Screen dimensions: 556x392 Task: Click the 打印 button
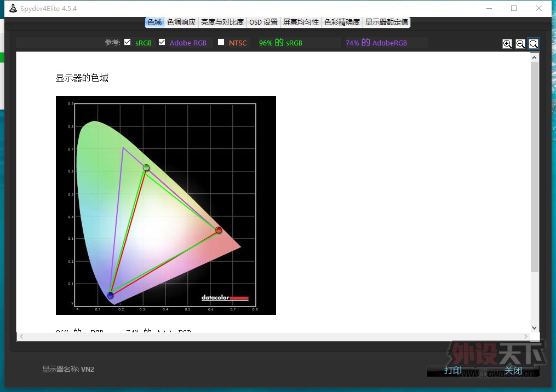pyautogui.click(x=453, y=371)
